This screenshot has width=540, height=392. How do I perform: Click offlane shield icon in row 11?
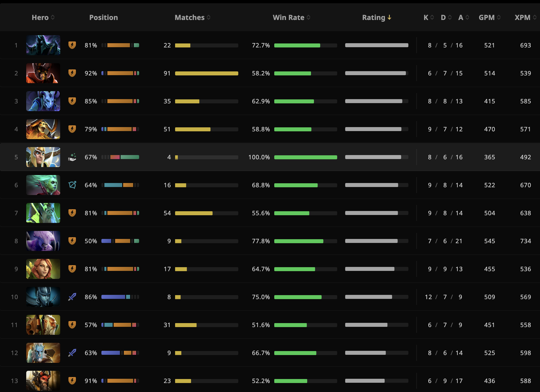coord(72,325)
